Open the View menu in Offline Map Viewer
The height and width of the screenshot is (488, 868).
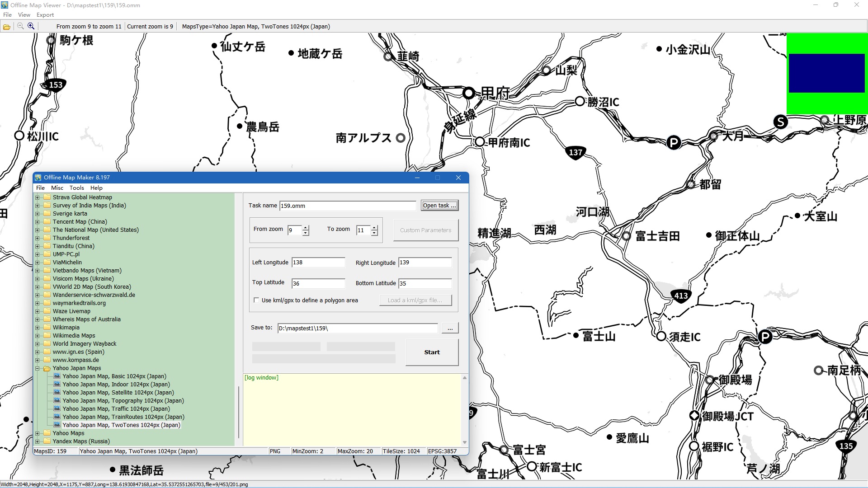click(24, 15)
